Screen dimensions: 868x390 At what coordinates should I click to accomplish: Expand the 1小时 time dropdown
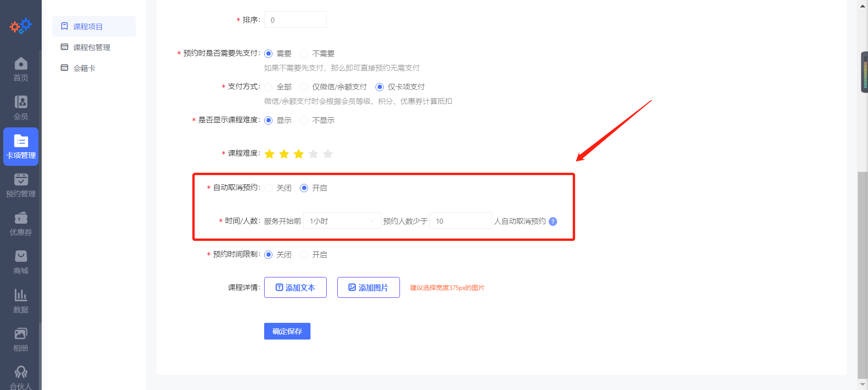tap(342, 221)
